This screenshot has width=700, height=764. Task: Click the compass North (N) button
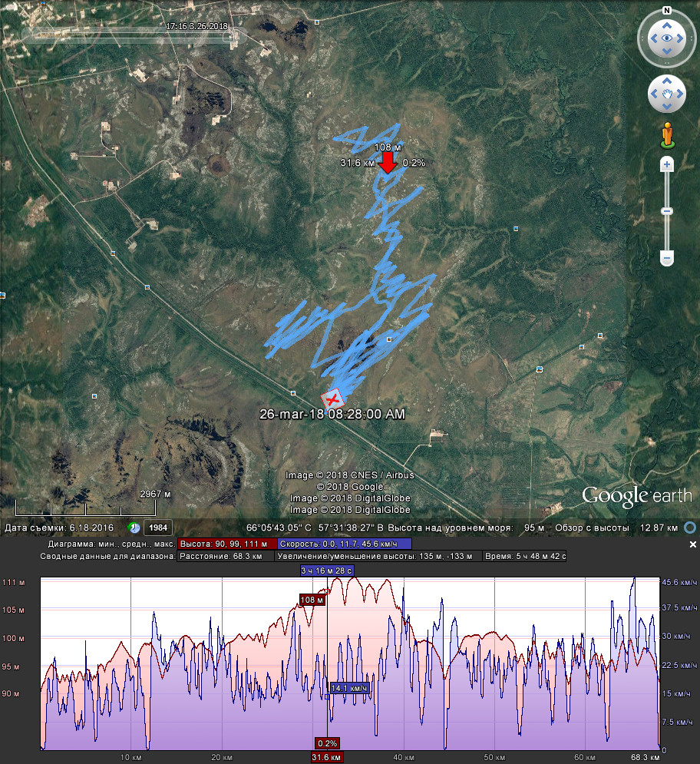(667, 11)
